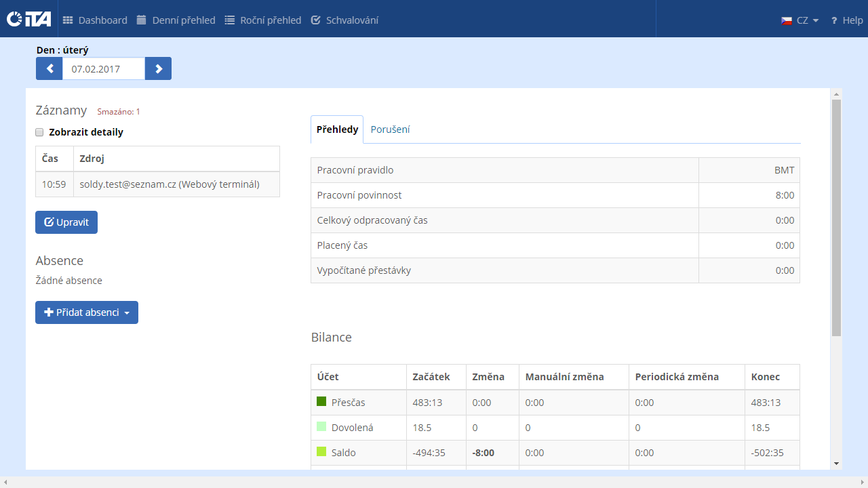Advance to next day with the right arrow
This screenshot has width=868, height=488.
coord(158,68)
